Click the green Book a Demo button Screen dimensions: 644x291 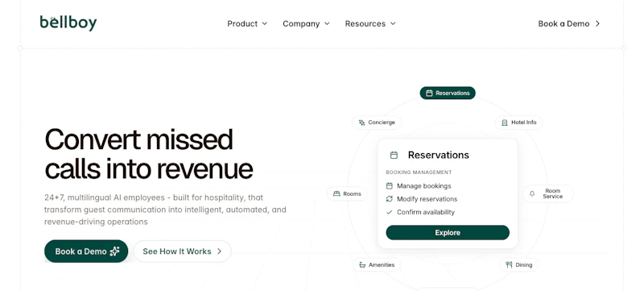(86, 252)
